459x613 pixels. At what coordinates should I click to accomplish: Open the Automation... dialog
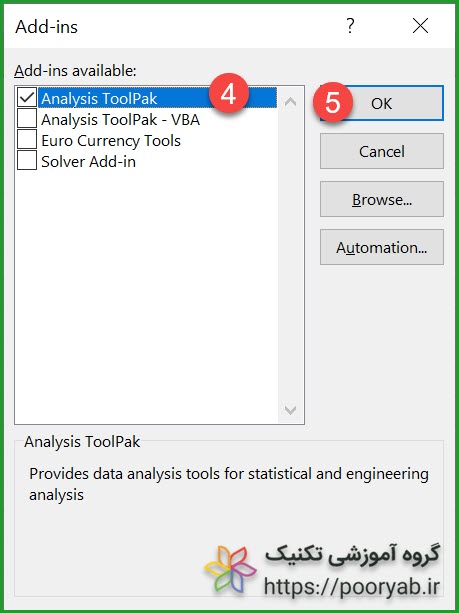(x=382, y=247)
